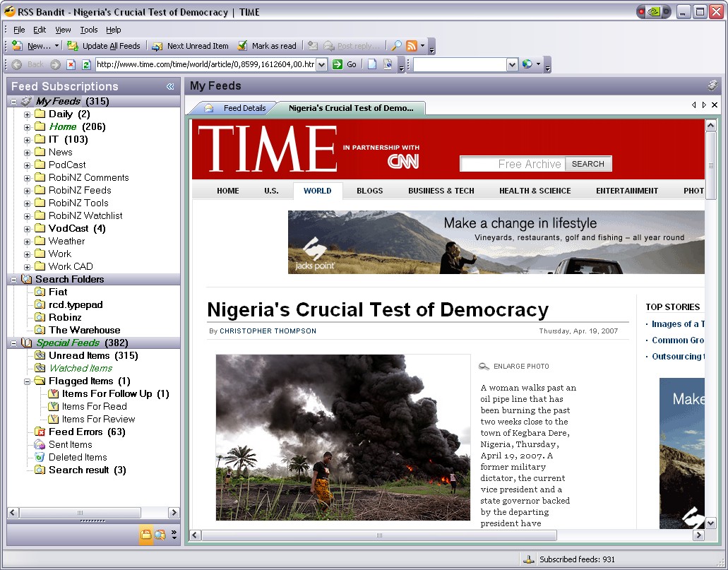Open HEALTH & SCIENCE navigation link
728x570 pixels.
pyautogui.click(x=535, y=191)
